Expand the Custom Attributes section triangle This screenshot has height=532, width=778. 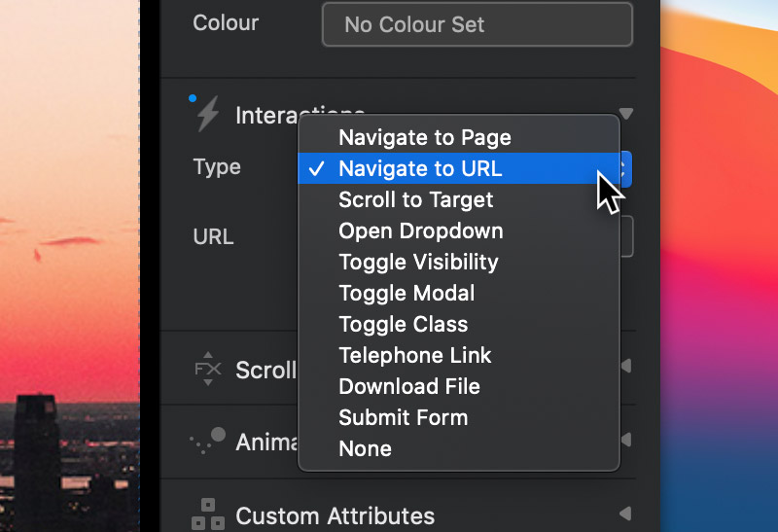pos(626,514)
